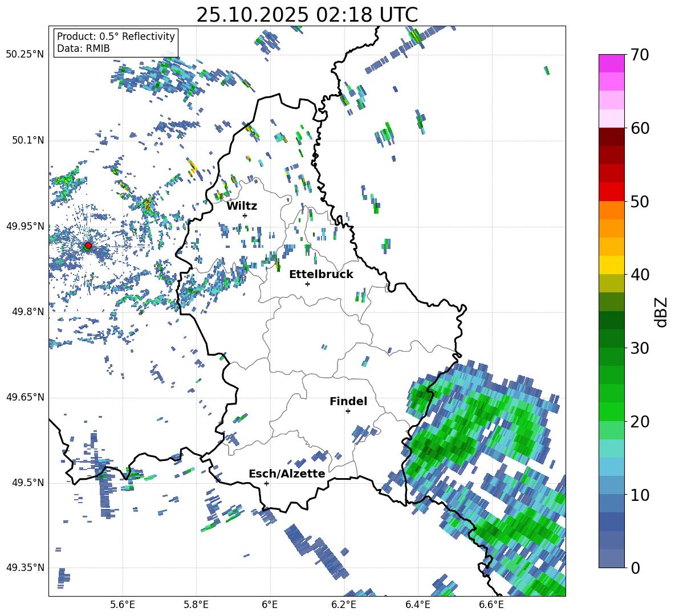Click the 10 label on colorbar

coord(639,495)
